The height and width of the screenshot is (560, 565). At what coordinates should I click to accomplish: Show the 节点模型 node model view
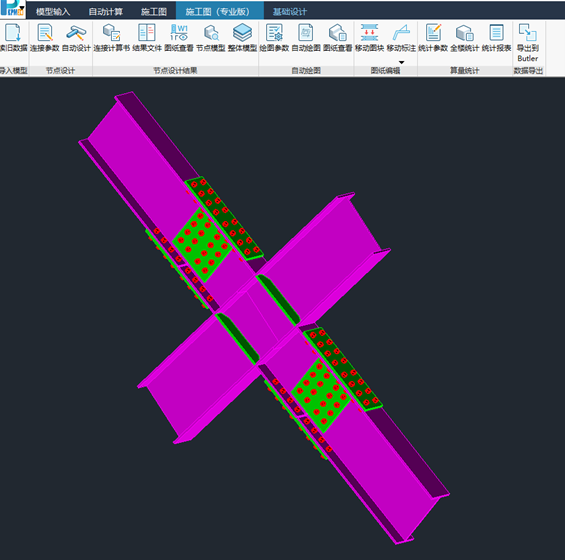(x=211, y=37)
